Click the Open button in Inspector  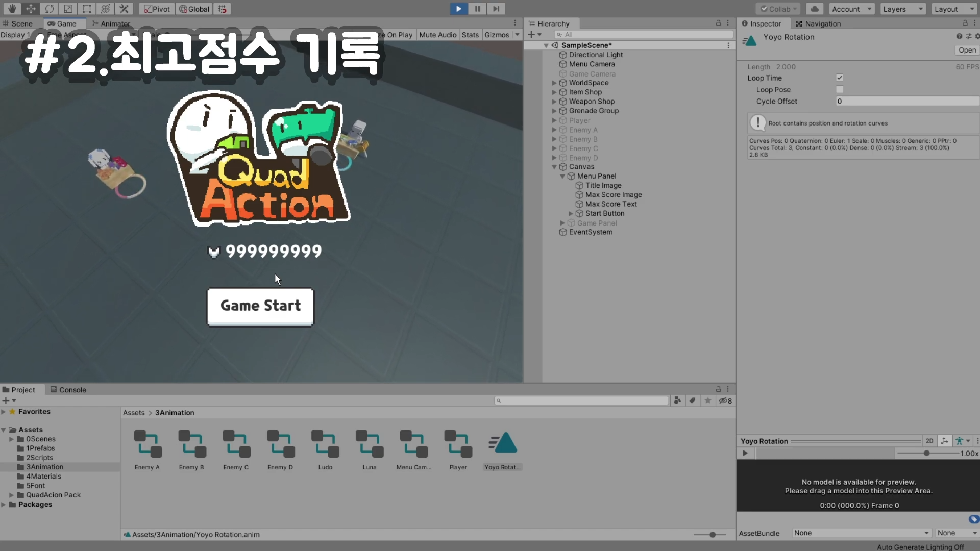(x=967, y=50)
